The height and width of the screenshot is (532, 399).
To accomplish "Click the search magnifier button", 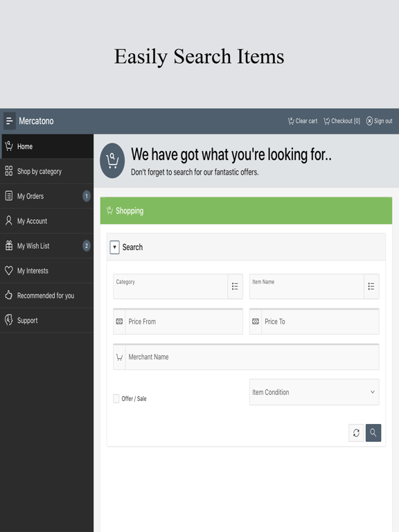I will pyautogui.click(x=373, y=432).
